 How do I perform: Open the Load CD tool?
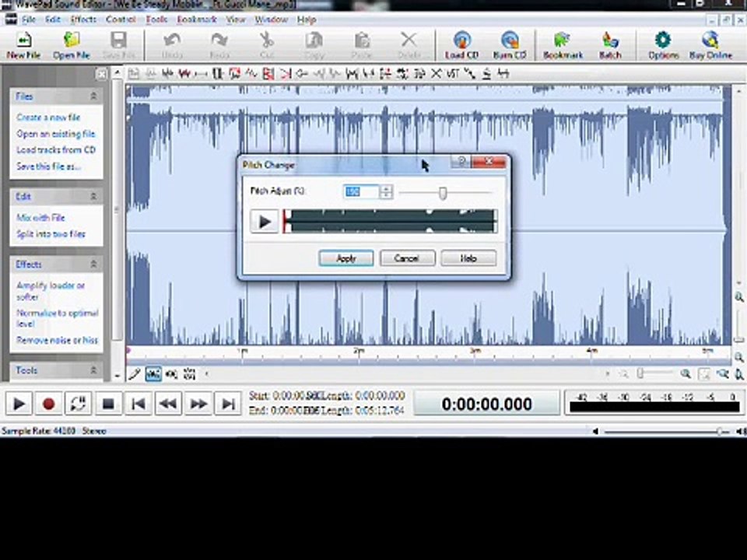tap(461, 45)
